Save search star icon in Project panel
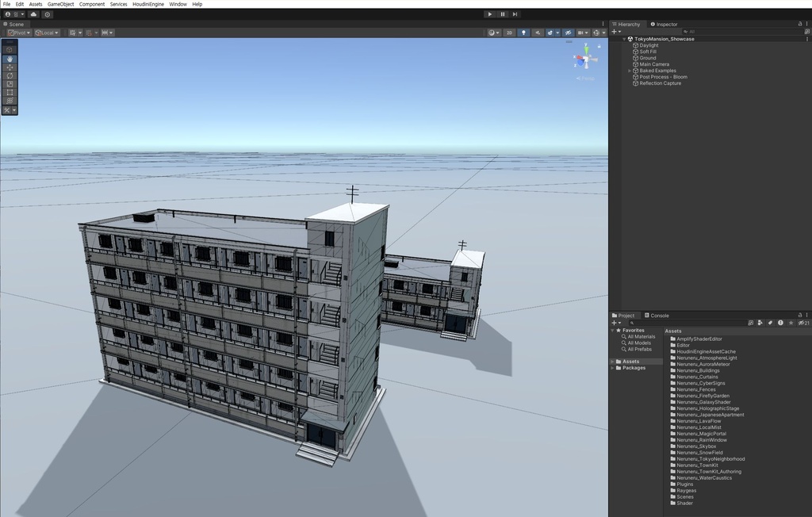812x517 pixels. [791, 323]
